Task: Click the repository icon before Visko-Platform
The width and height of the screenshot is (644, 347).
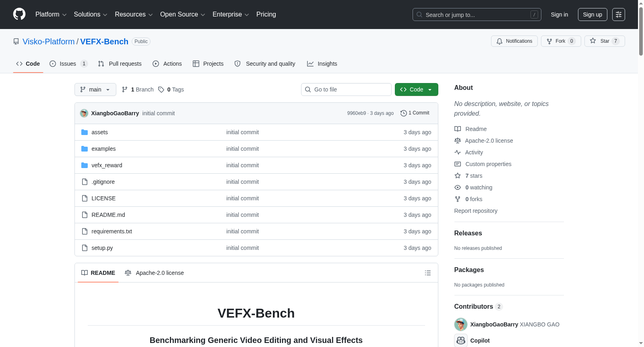Action: (16, 42)
